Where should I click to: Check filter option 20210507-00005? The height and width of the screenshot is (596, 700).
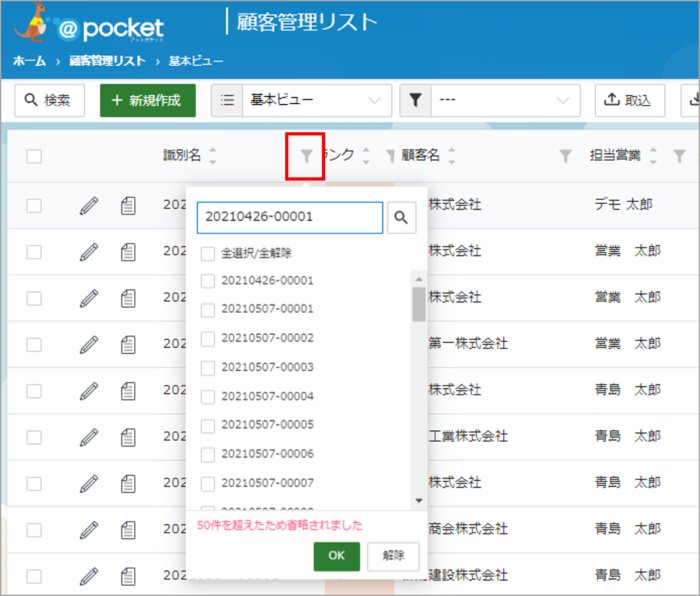pyautogui.click(x=208, y=425)
